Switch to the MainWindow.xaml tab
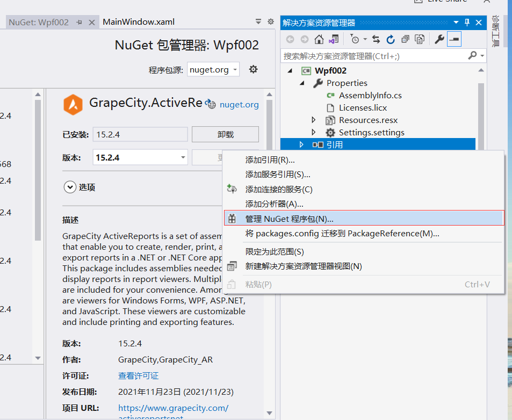Image resolution: width=512 pixels, height=420 pixels. click(139, 22)
